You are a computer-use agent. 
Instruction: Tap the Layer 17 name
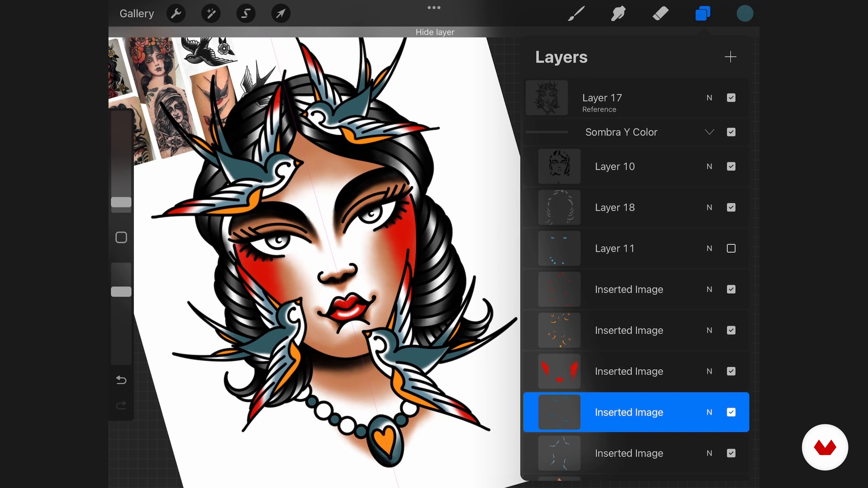coord(602,98)
